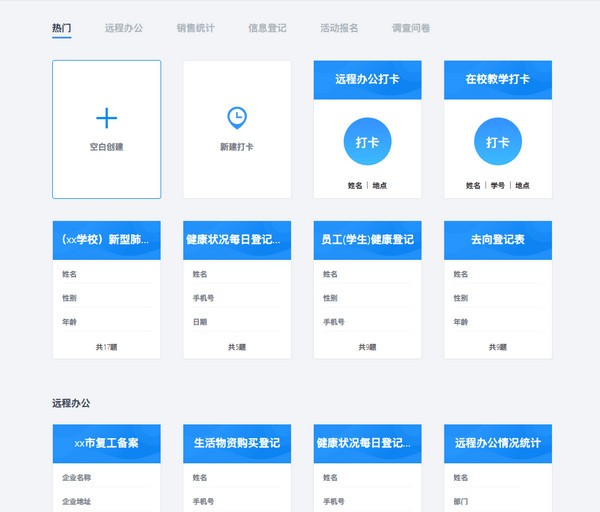Switch to the 调查问卷 tab

coord(411,28)
